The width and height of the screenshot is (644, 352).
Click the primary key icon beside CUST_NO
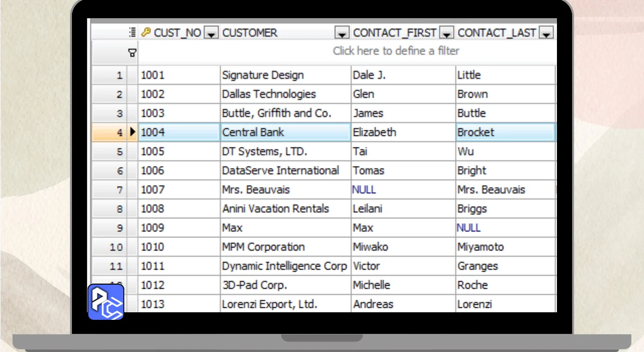tap(146, 33)
